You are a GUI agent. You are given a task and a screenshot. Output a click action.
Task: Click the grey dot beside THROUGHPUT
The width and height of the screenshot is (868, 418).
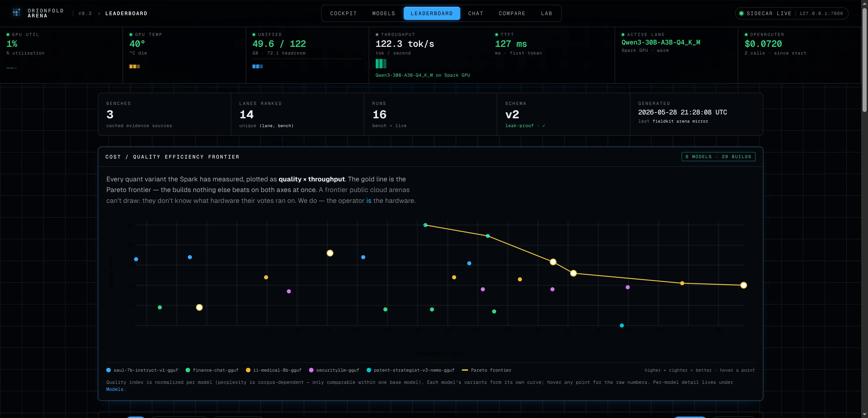point(377,35)
